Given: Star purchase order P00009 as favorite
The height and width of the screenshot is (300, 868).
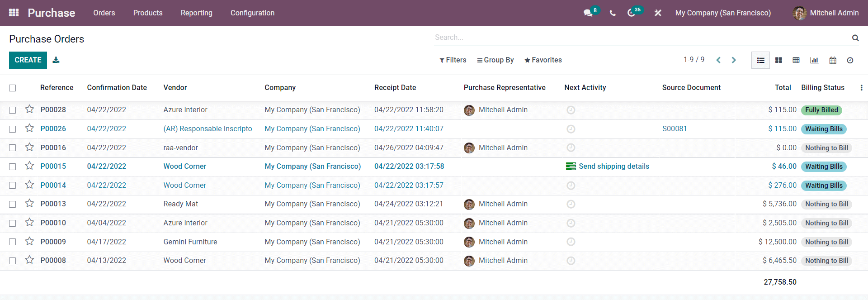Looking at the screenshot, I should point(29,241).
